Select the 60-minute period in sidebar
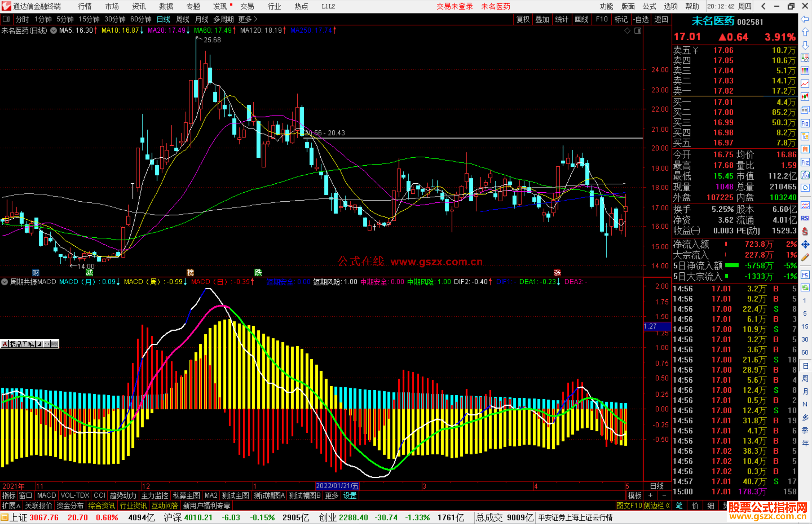Screen dimensions: 812x524 point(804,352)
